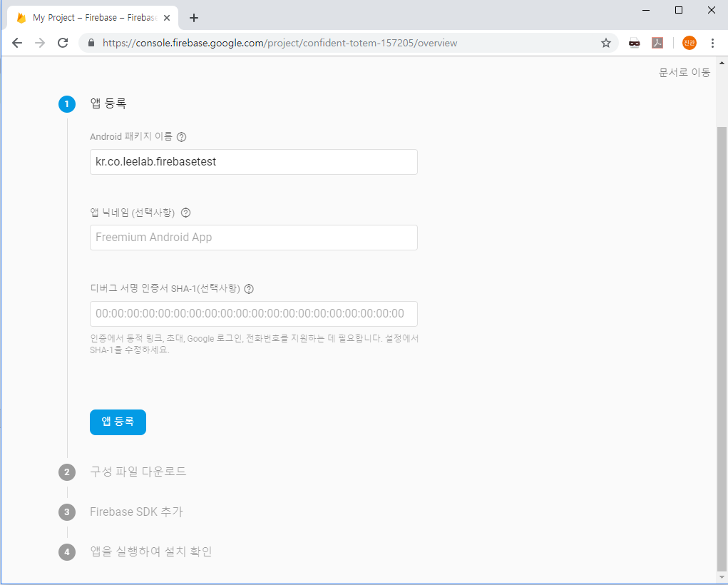Click the help icon beside app nickname label
Screen dimensions: 728x585
coord(186,213)
